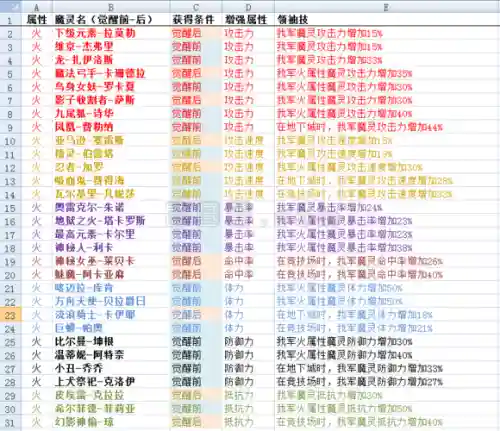Click 命中率 cell in 魅魔-阿卡亚麻 row
Image resolution: width=500 pixels, height=431 pixels.
tap(248, 275)
